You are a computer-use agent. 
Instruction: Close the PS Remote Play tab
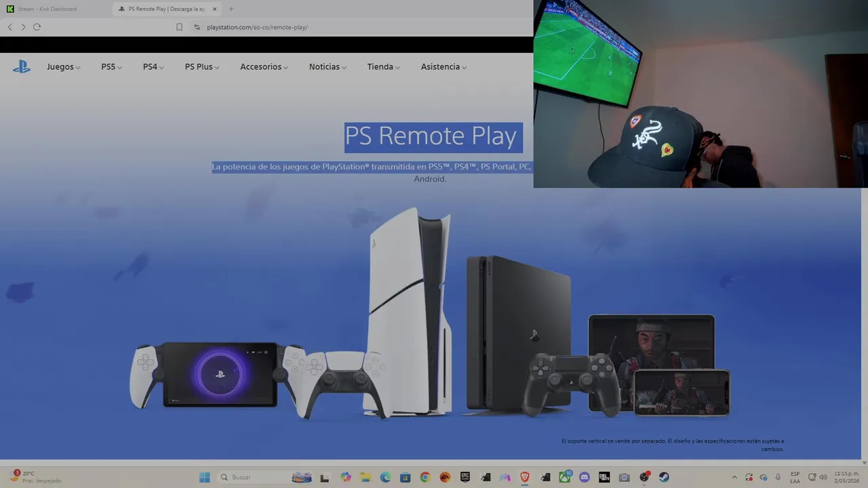[214, 9]
